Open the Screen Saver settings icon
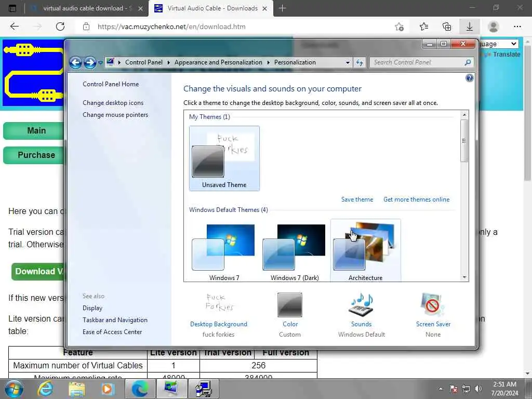 pyautogui.click(x=433, y=304)
